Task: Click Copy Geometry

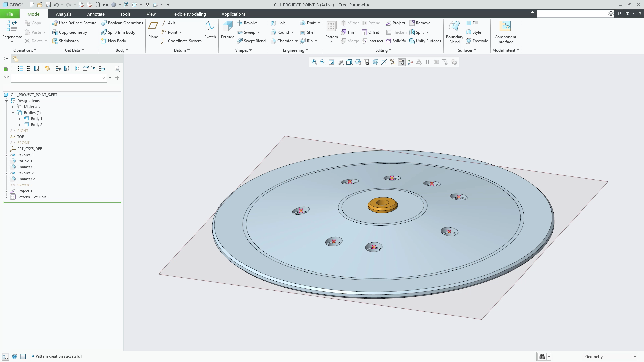Action: (x=69, y=32)
